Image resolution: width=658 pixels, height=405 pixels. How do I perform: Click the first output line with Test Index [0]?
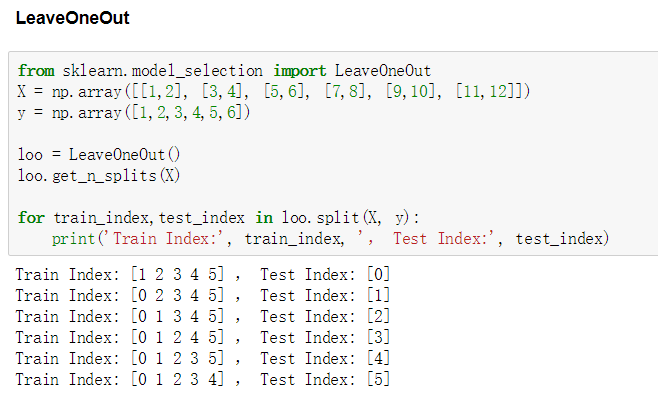(203, 274)
